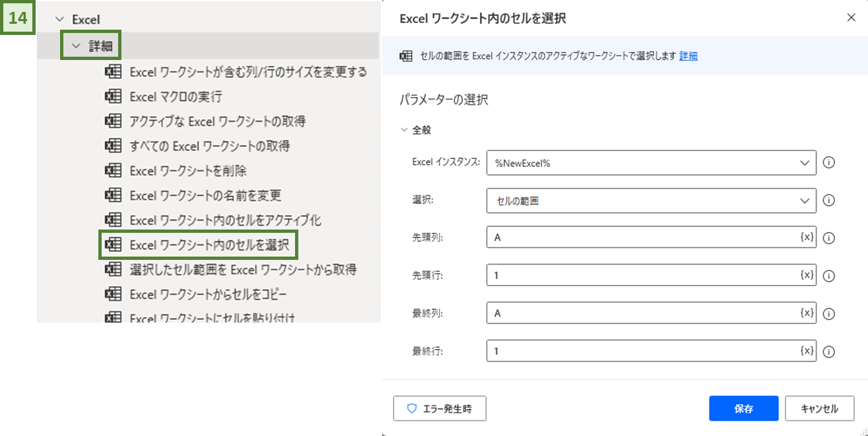Click icon beside 'Excel ワークシートの名前を変更'
Image resolution: width=868 pixels, height=436 pixels.
(114, 195)
